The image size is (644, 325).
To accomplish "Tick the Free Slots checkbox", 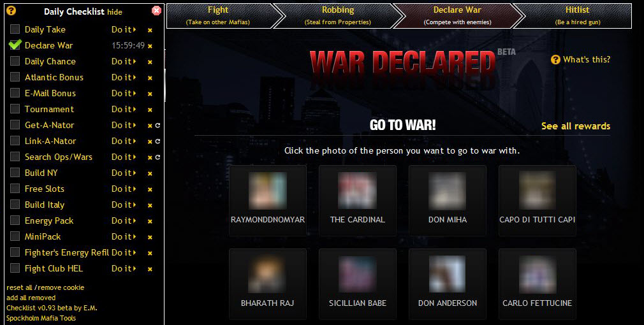I will (15, 188).
